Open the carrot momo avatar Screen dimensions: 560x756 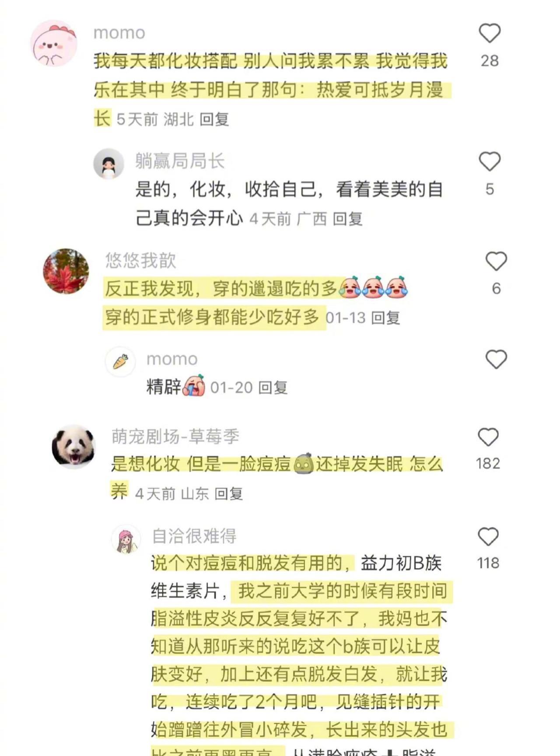(x=120, y=362)
